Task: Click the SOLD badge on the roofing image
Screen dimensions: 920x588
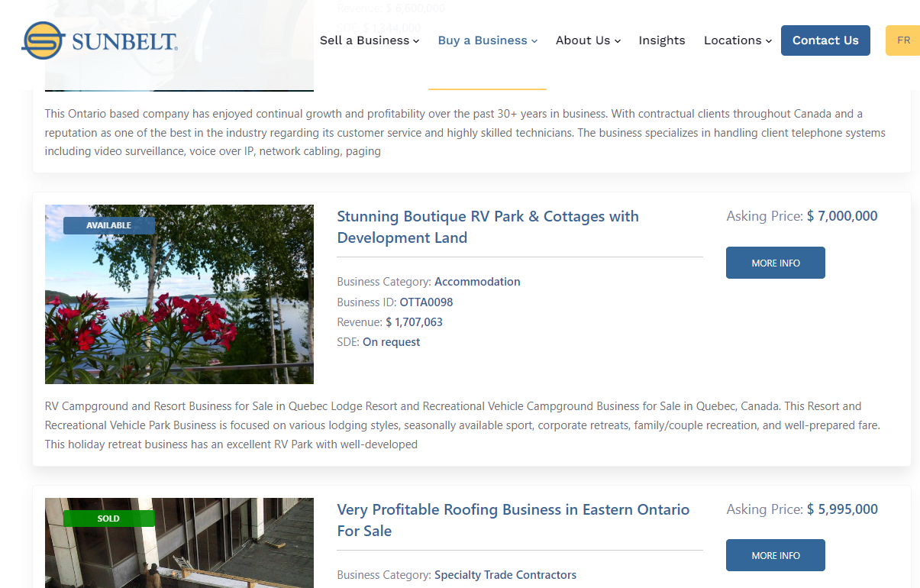Action: coord(108,519)
